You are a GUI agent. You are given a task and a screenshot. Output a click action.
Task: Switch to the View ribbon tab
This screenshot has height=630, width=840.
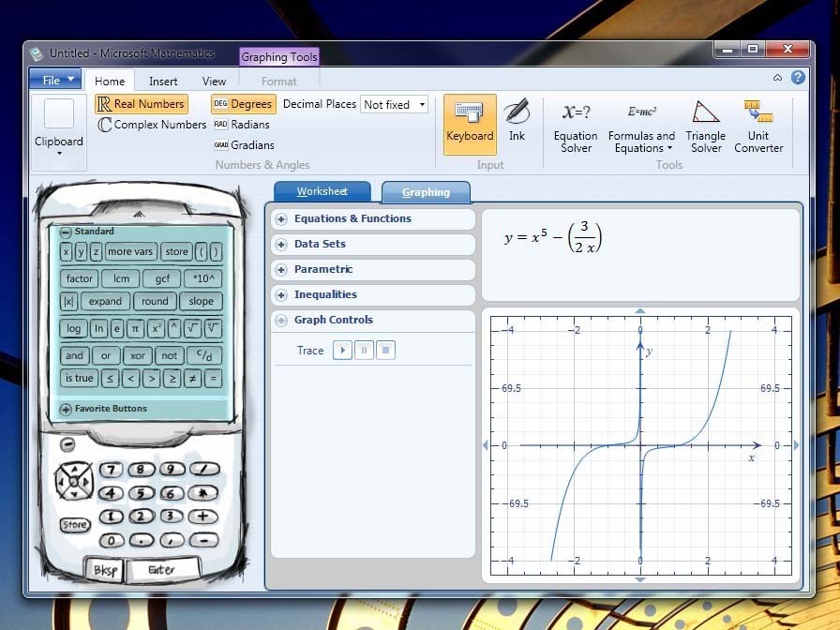pos(214,81)
